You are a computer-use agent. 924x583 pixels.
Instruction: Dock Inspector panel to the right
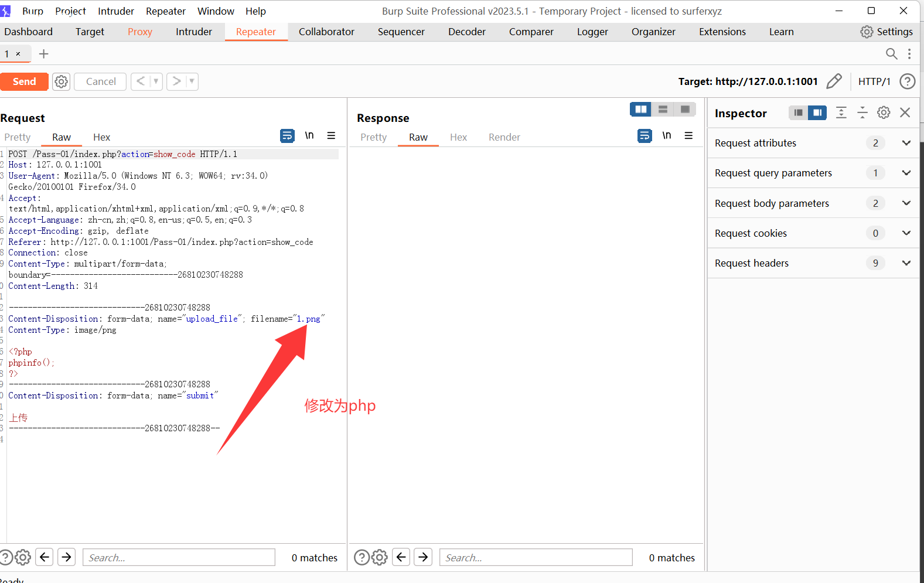pos(817,112)
